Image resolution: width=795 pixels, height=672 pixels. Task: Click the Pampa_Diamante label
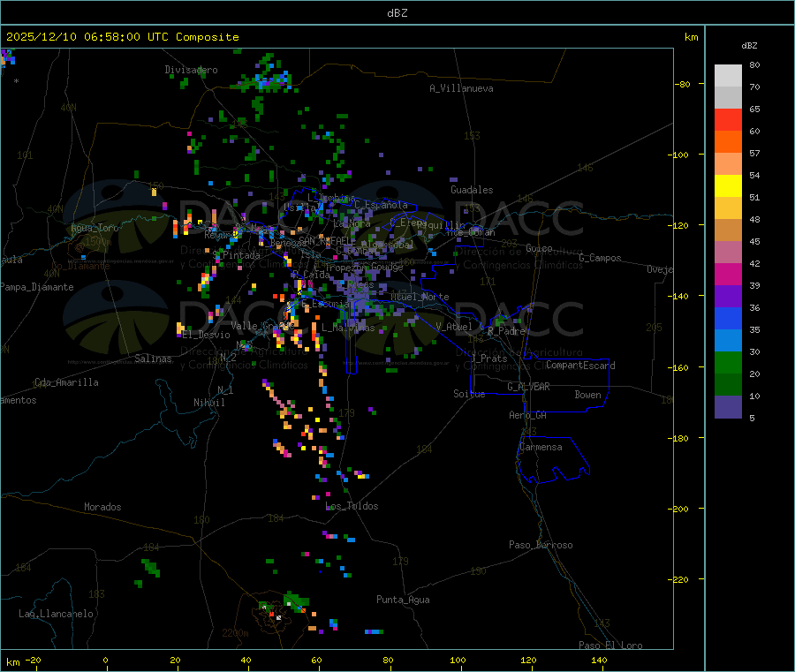[x=37, y=287]
